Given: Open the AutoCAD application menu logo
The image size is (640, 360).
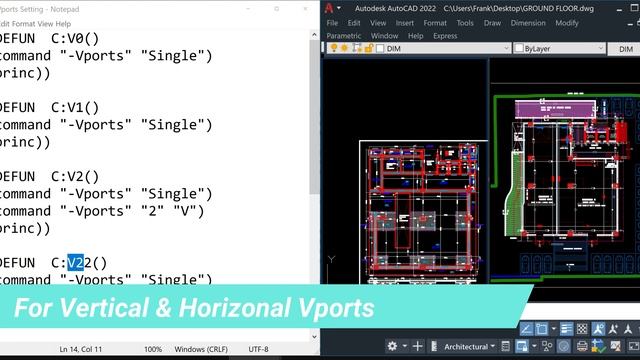Looking at the screenshot, I should point(329,8).
